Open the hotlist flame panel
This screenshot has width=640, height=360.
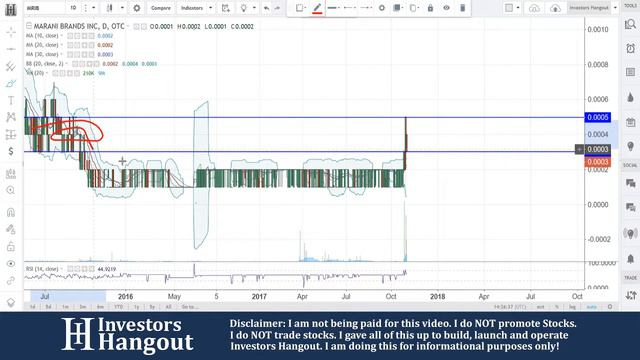coord(630,97)
